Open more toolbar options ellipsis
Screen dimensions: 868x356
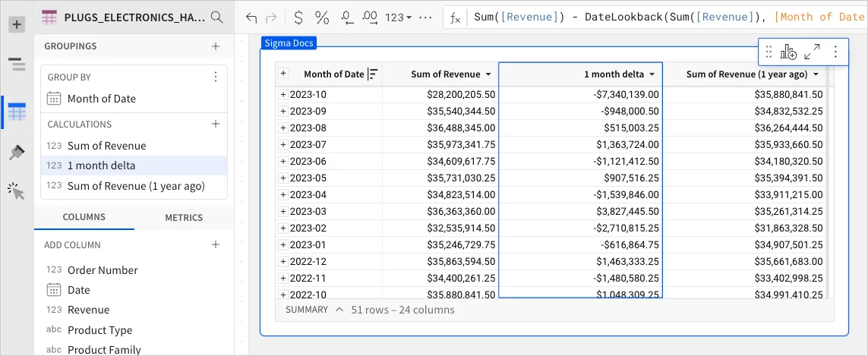point(425,17)
